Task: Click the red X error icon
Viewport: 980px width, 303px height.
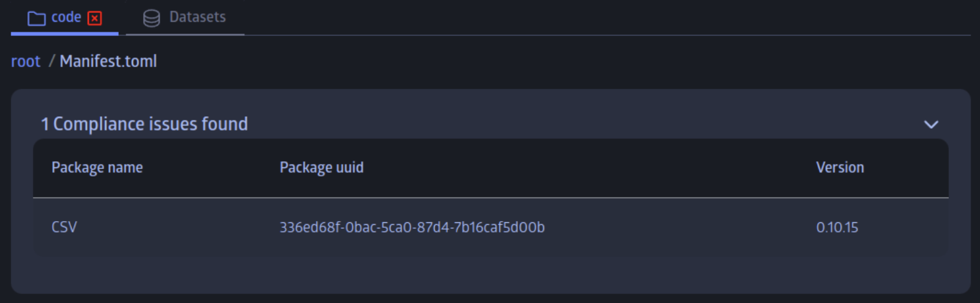Action: coord(95,19)
